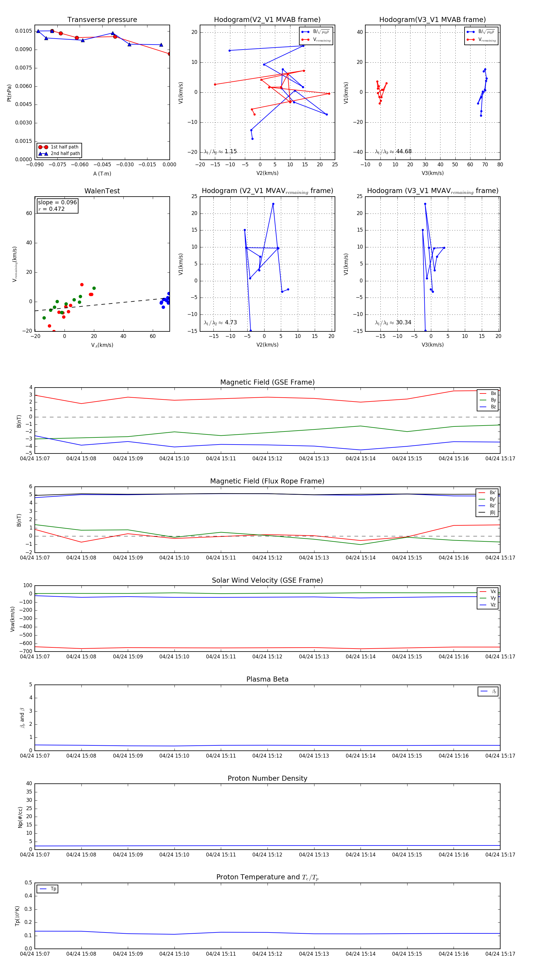The width and height of the screenshot is (535, 980).
Task: Select the 'Tp(10^6K)' y-axis label
Action: [x=17, y=916]
